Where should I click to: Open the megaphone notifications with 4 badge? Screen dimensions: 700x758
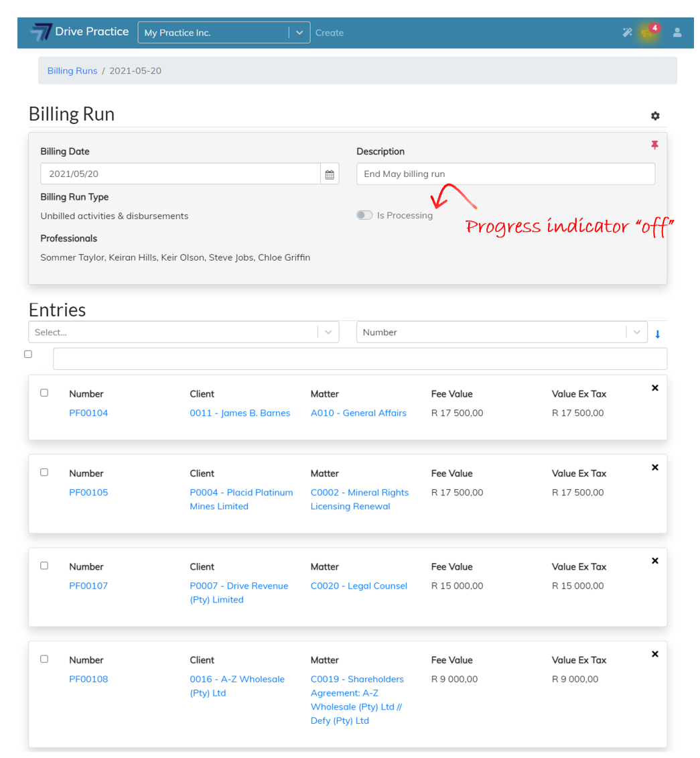[647, 32]
